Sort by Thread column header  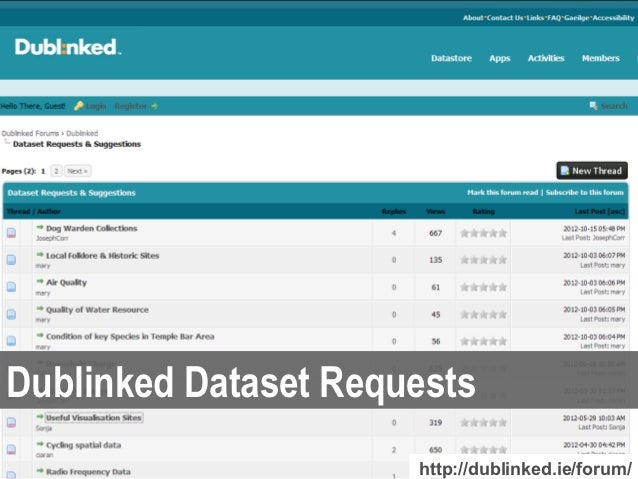point(18,211)
